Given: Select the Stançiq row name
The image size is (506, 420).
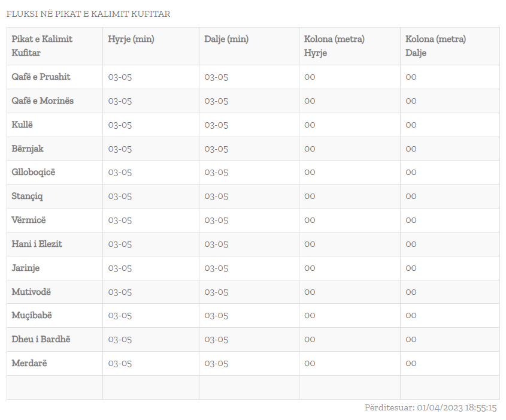Looking at the screenshot, I should 27,196.
